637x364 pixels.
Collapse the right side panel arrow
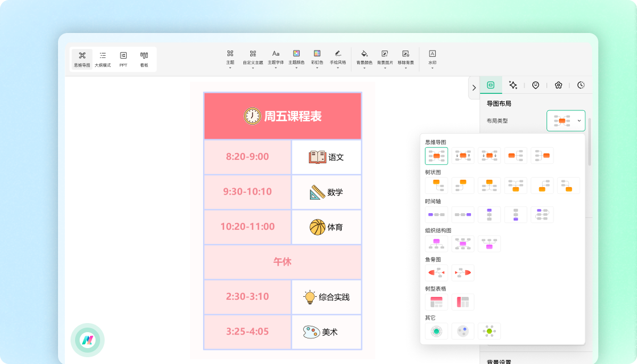pos(474,88)
